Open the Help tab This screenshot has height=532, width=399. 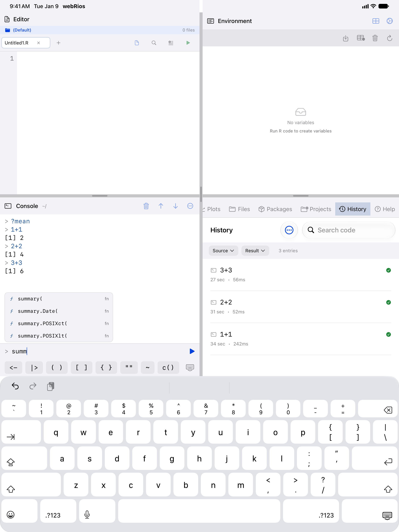click(x=385, y=209)
